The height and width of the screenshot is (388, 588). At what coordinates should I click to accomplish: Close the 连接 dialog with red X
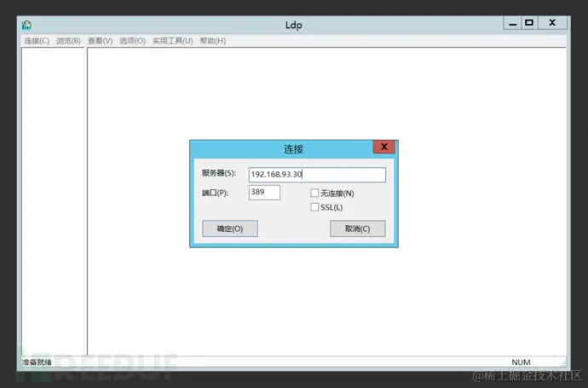(384, 147)
